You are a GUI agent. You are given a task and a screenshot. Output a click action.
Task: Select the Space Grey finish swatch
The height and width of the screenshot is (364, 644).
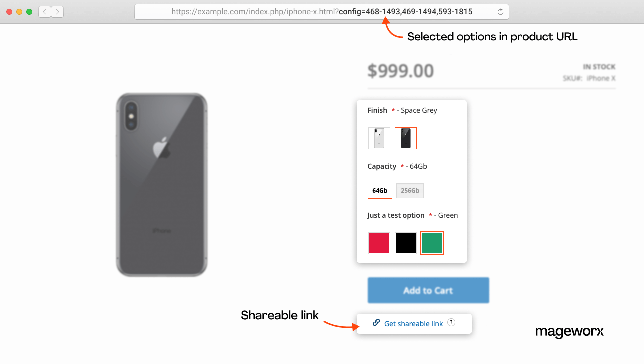[406, 138]
